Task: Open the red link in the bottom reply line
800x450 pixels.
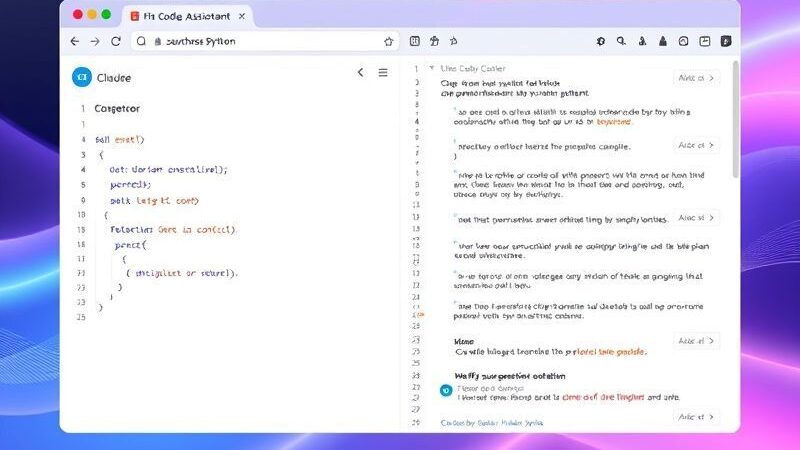Action: pos(603,397)
